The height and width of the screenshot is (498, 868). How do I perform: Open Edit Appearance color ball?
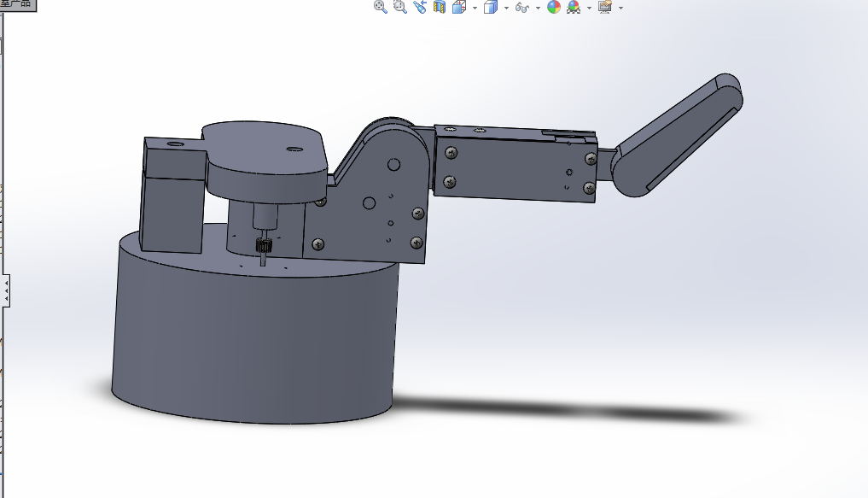tap(554, 7)
